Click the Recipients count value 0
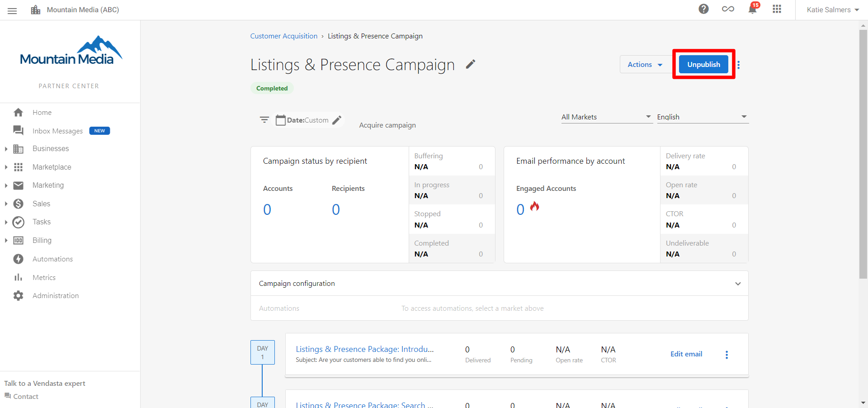Image resolution: width=868 pixels, height=408 pixels. [x=336, y=209]
